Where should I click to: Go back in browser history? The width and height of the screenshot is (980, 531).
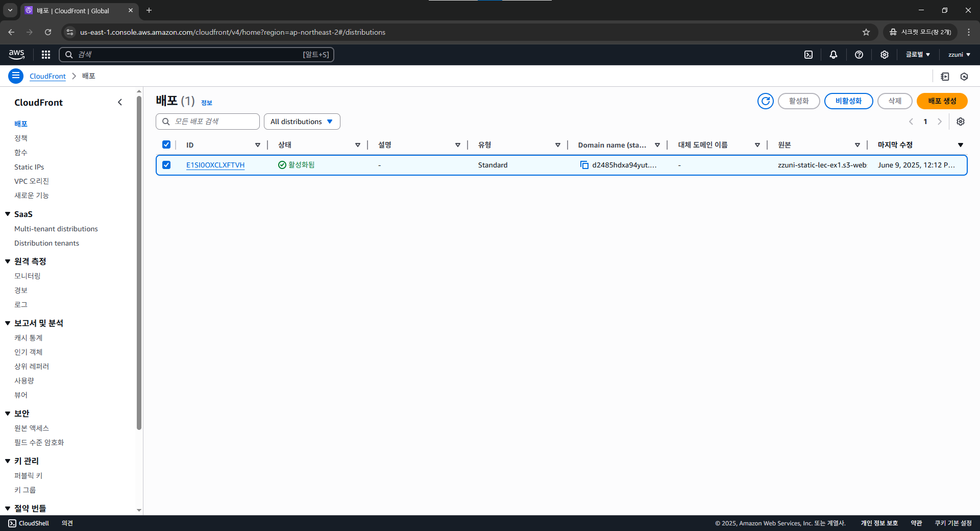click(11, 32)
